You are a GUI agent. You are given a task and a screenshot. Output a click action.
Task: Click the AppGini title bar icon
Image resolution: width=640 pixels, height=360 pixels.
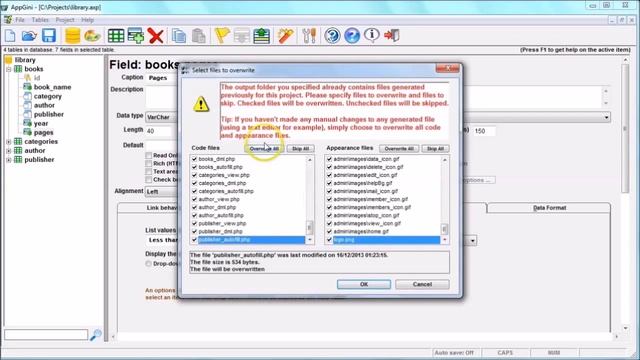click(x=5, y=7)
